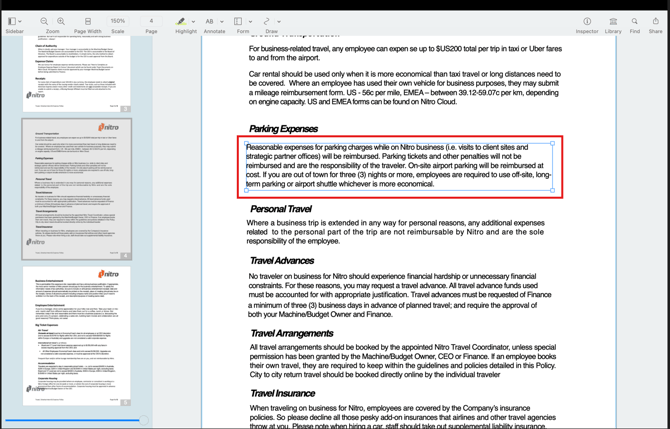The width and height of the screenshot is (670, 429).
Task: Select the Draw tool
Action: 267,20
